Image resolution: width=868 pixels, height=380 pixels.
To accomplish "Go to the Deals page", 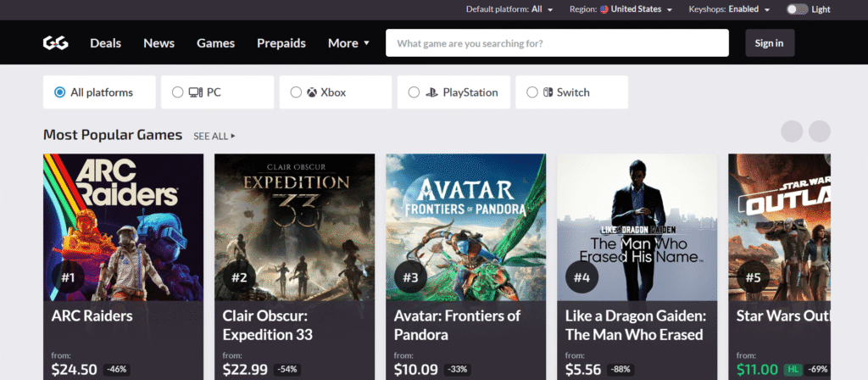I will (x=106, y=43).
